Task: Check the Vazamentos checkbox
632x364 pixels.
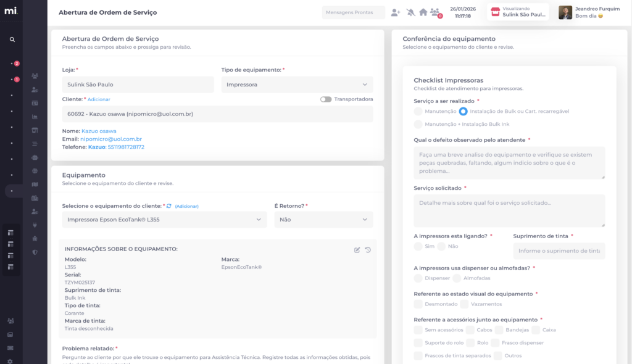Action: (465, 304)
